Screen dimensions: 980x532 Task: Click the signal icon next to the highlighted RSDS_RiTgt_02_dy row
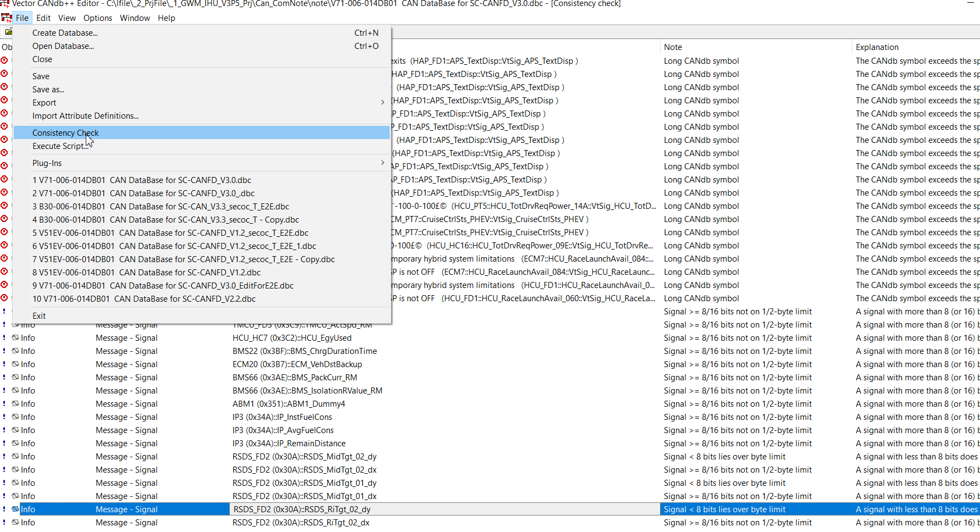[x=15, y=509]
